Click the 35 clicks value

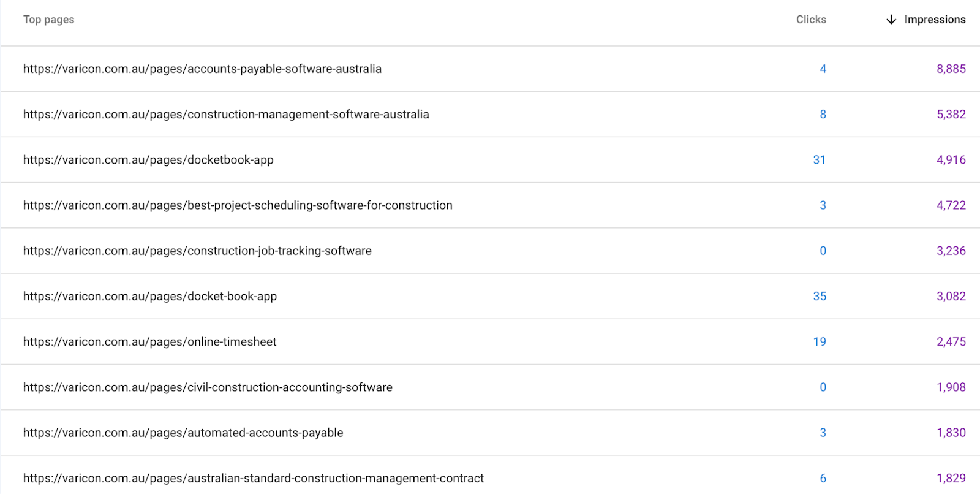[819, 297]
